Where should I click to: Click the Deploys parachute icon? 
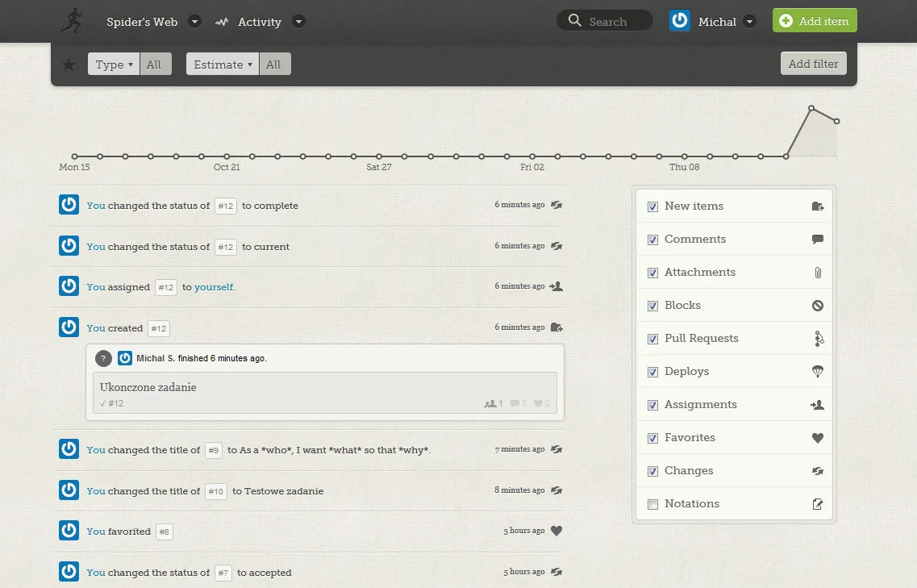(x=818, y=372)
